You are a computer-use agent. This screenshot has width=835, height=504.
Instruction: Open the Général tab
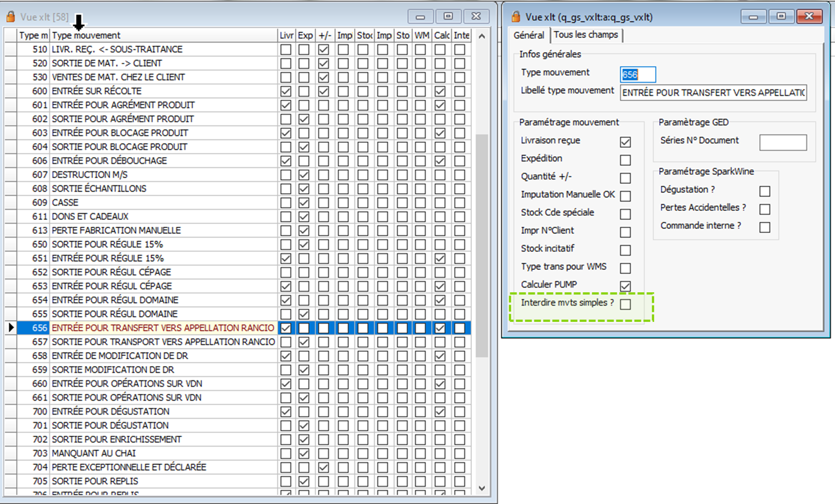click(x=529, y=35)
